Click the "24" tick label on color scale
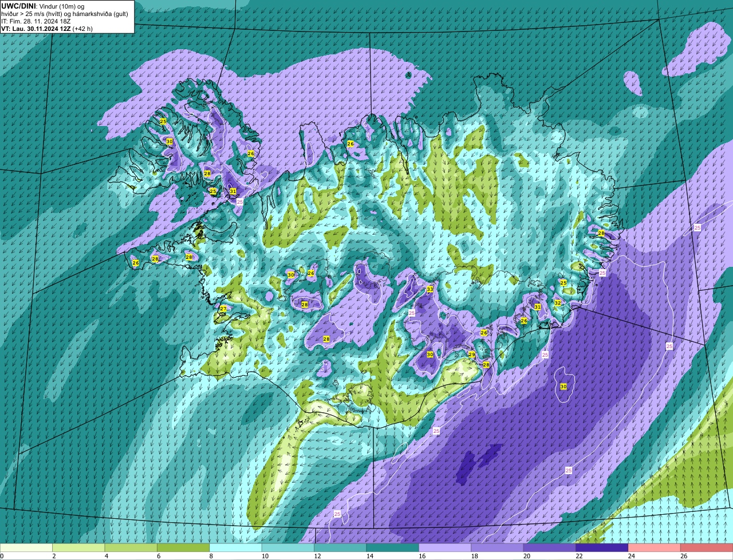This screenshot has width=733, height=560. click(x=630, y=556)
